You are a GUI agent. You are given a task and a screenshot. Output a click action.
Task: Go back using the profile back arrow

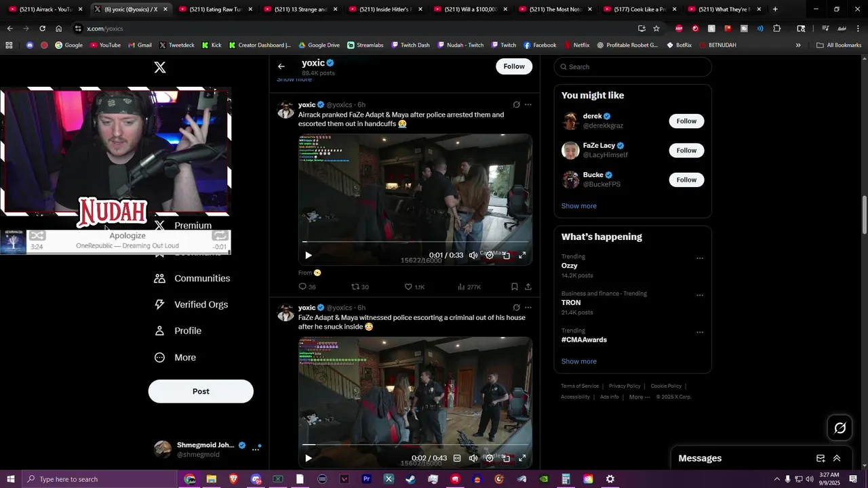tap(281, 66)
